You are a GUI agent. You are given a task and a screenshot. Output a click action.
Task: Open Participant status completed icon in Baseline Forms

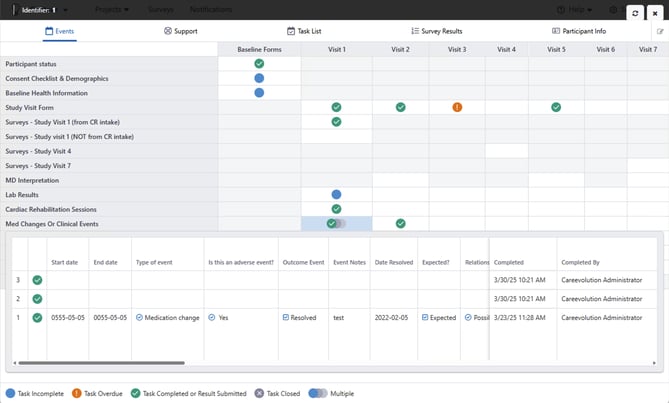pyautogui.click(x=259, y=64)
